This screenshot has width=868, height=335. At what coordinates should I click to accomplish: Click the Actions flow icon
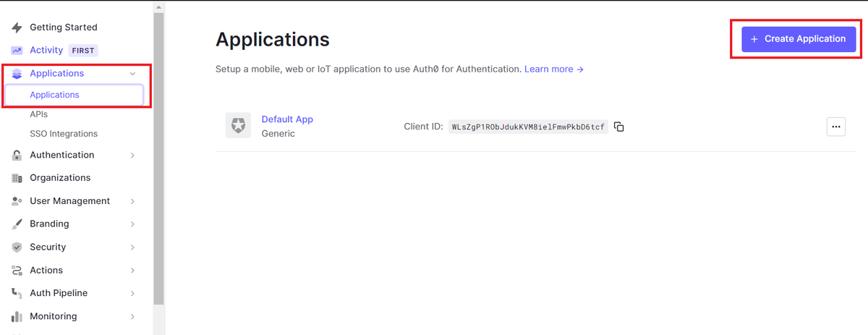click(17, 271)
